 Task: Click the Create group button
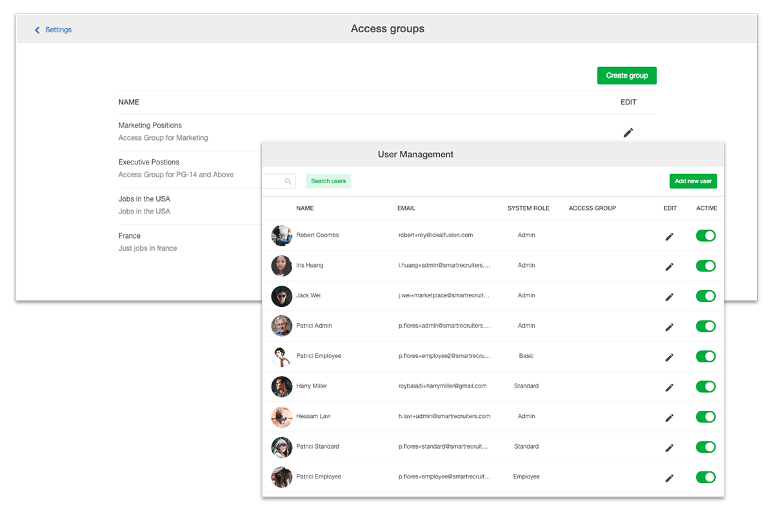click(x=626, y=75)
